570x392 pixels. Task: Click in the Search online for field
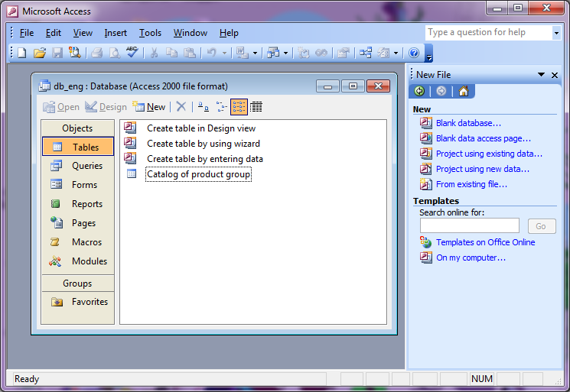click(469, 225)
